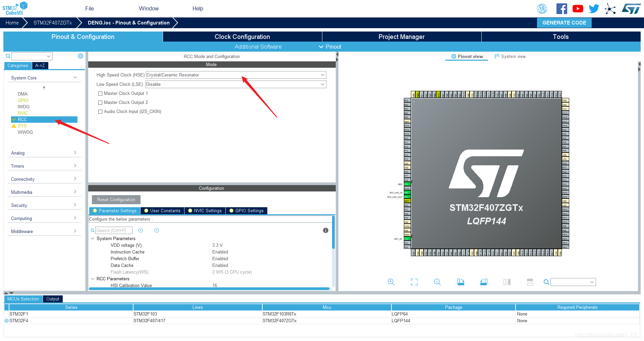This screenshot has width=644, height=341.
Task: Open the User Constants tab
Action: (162, 211)
